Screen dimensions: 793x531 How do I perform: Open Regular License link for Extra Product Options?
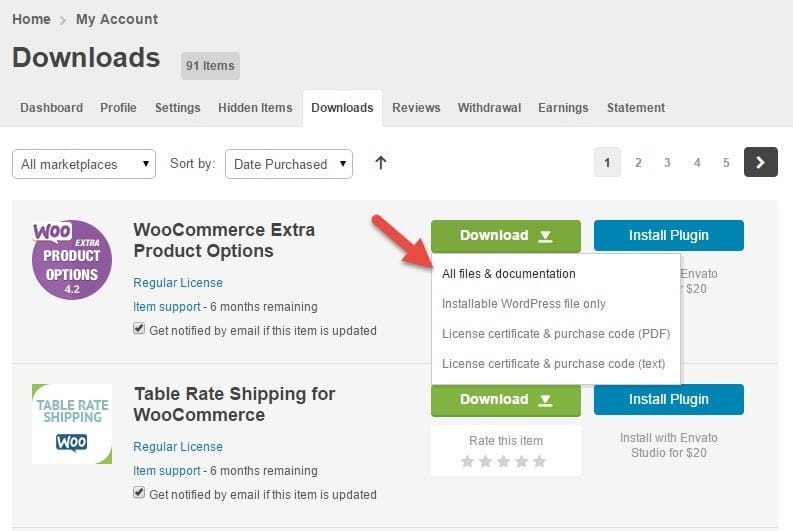pyautogui.click(x=178, y=283)
